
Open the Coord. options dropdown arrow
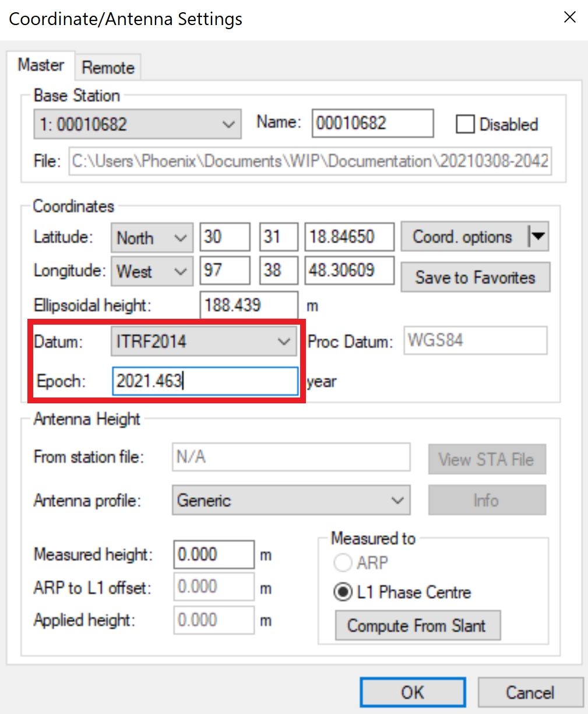click(x=538, y=237)
